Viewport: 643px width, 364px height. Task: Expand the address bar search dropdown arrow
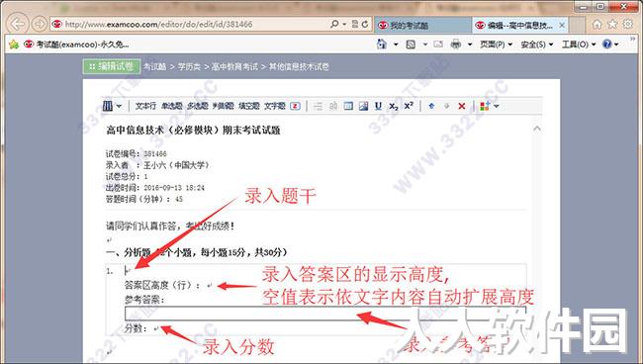pyautogui.click(x=344, y=24)
